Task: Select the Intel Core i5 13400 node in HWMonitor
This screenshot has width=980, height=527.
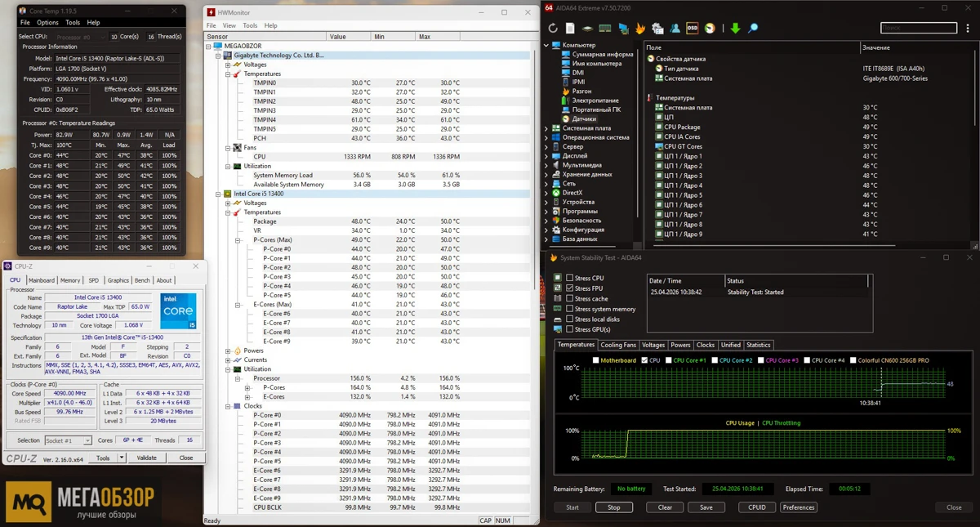Action: (x=258, y=194)
